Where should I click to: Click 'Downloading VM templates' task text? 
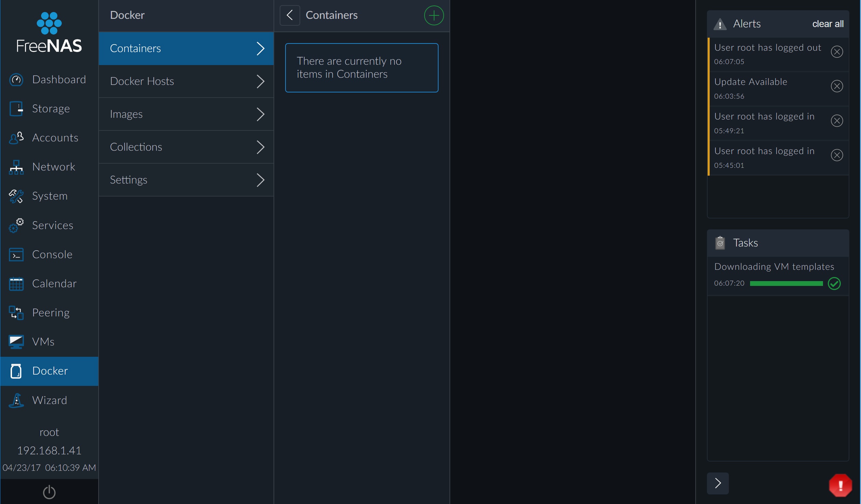pos(774,267)
